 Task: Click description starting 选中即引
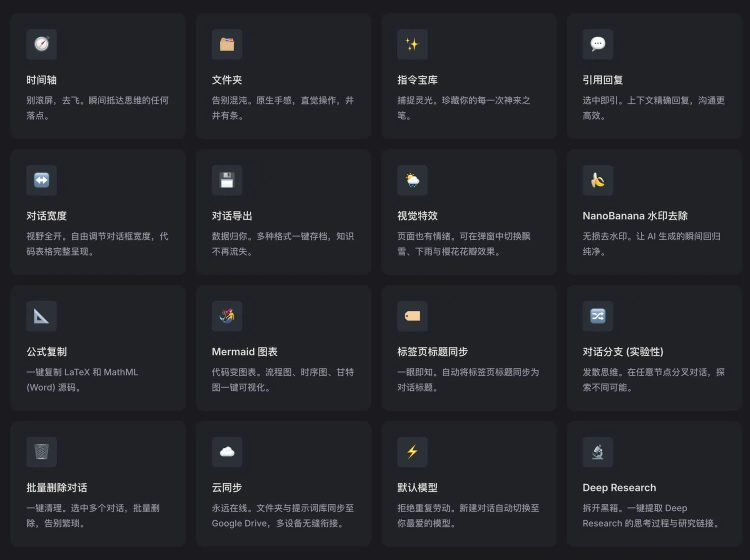(x=654, y=108)
